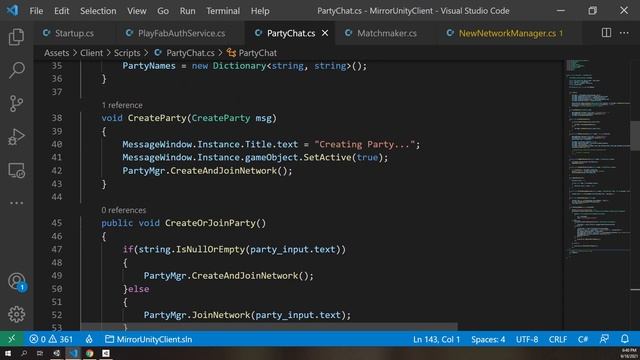This screenshot has height=360, width=640.
Task: Open the Remote Explorer view
Action: (16, 170)
